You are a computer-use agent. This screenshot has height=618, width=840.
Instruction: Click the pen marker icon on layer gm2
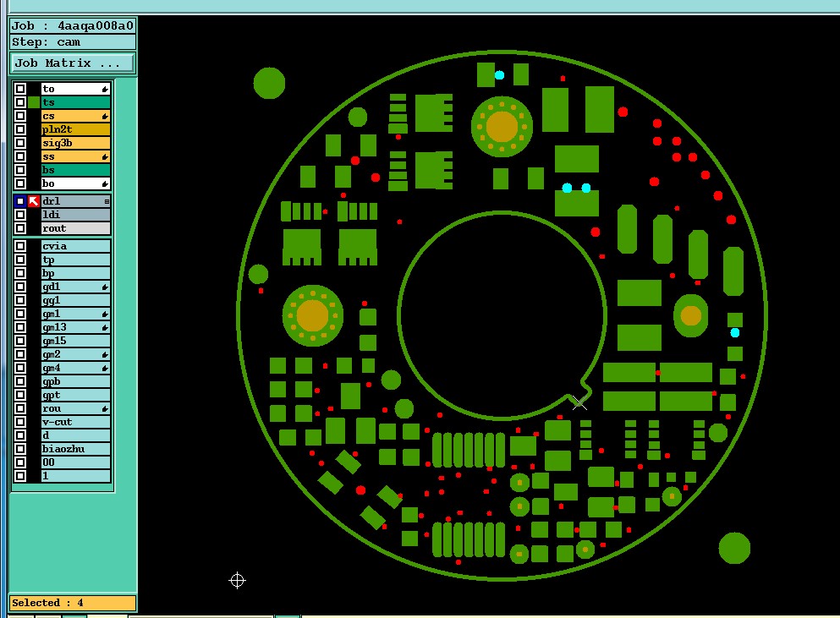(105, 354)
